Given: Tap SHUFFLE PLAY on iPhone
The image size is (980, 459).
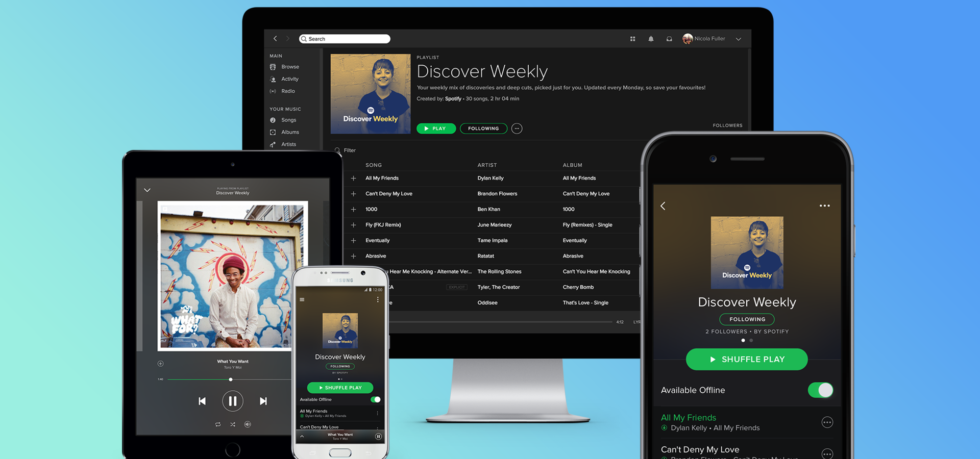Looking at the screenshot, I should [x=747, y=359].
